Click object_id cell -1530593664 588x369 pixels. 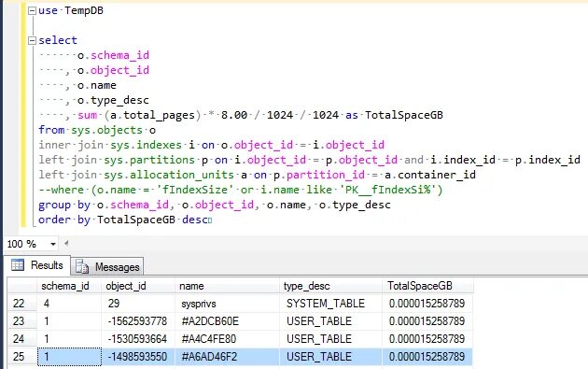[138, 338]
